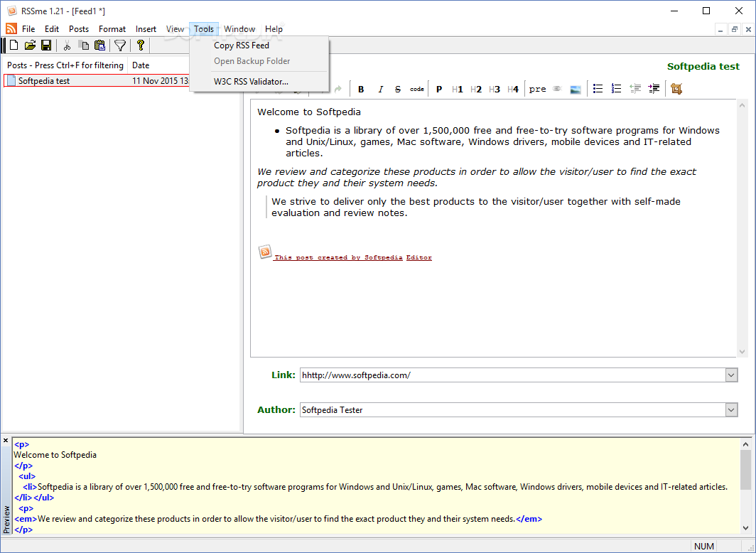Select Open Backup Folder menu entry
756x553 pixels.
[x=259, y=61]
